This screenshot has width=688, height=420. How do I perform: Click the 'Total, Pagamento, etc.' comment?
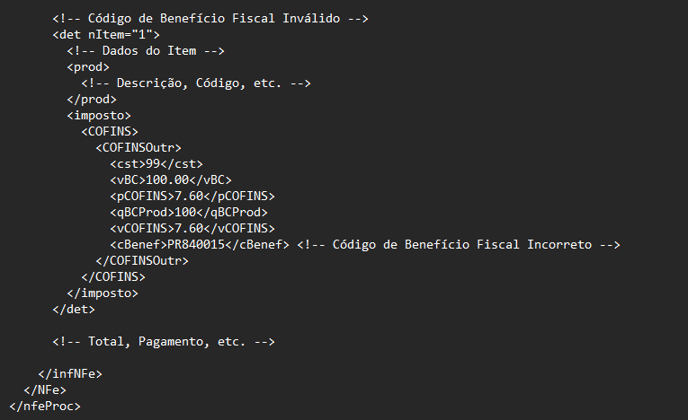point(164,341)
